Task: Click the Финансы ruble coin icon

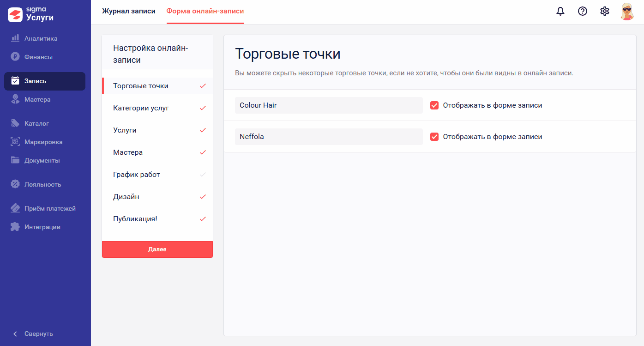Action: pyautogui.click(x=15, y=57)
